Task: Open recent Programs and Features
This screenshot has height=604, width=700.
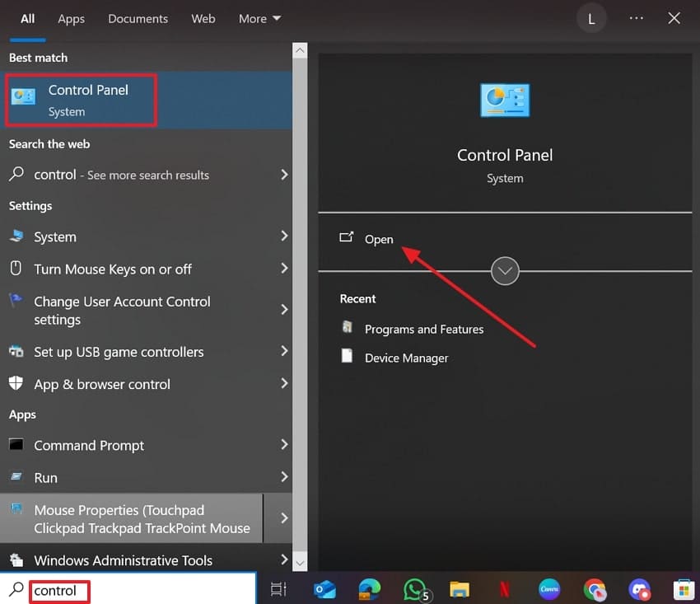Action: 424,330
